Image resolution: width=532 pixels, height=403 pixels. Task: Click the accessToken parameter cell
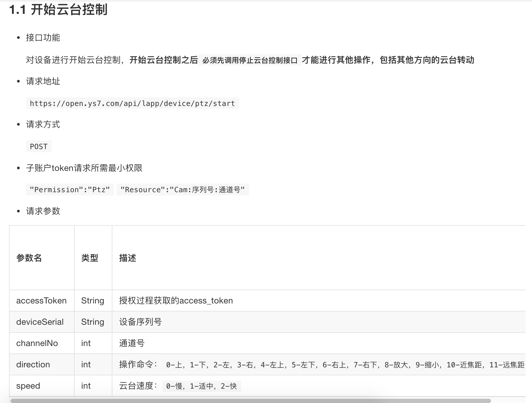pyautogui.click(x=42, y=301)
